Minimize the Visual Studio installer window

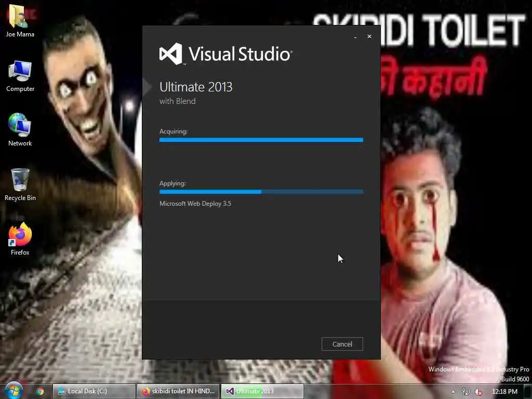tap(355, 37)
